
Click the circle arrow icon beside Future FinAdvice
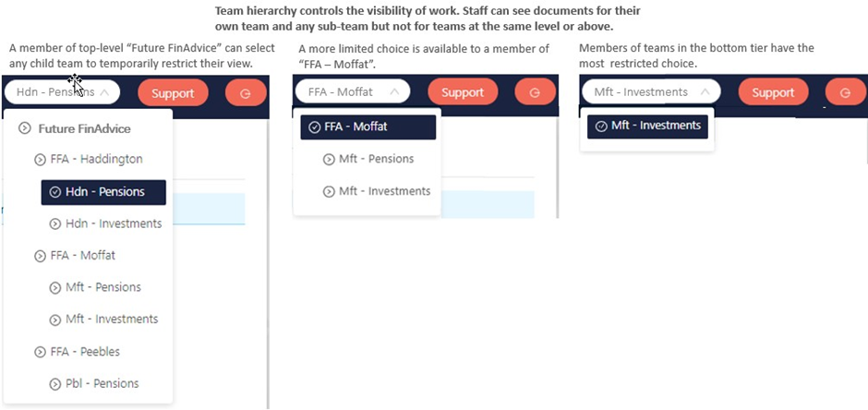coord(24,128)
